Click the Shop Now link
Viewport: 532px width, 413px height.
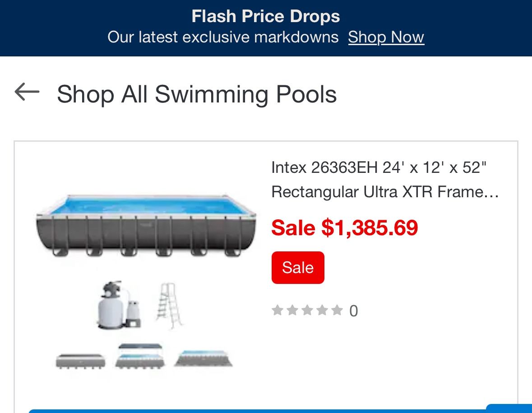(386, 37)
